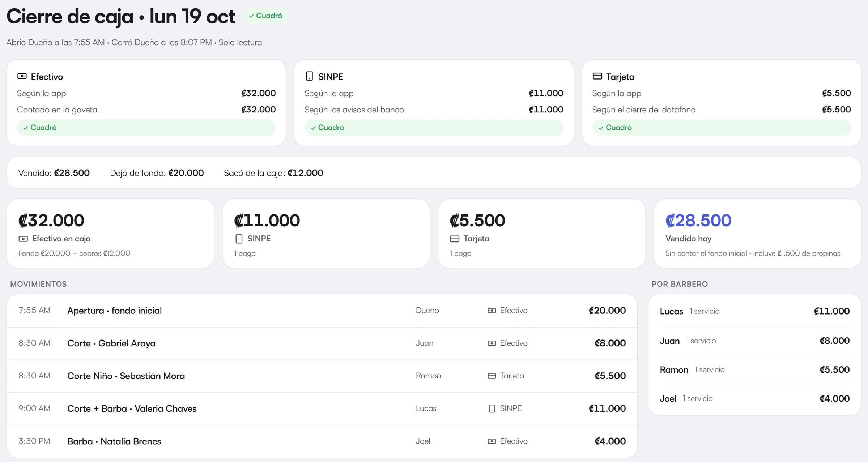868x462 pixels.
Task: Select the Corte + Barba Valeria Chaves movement
Action: coord(322,408)
